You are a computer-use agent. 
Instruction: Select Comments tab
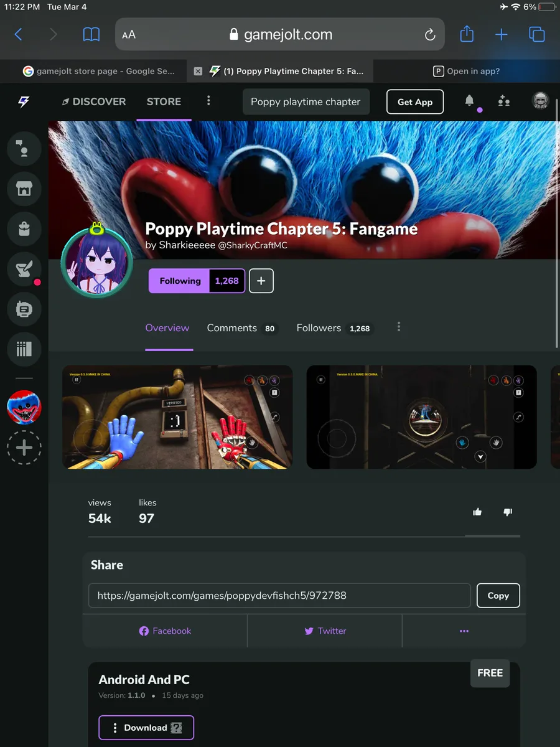(x=241, y=328)
